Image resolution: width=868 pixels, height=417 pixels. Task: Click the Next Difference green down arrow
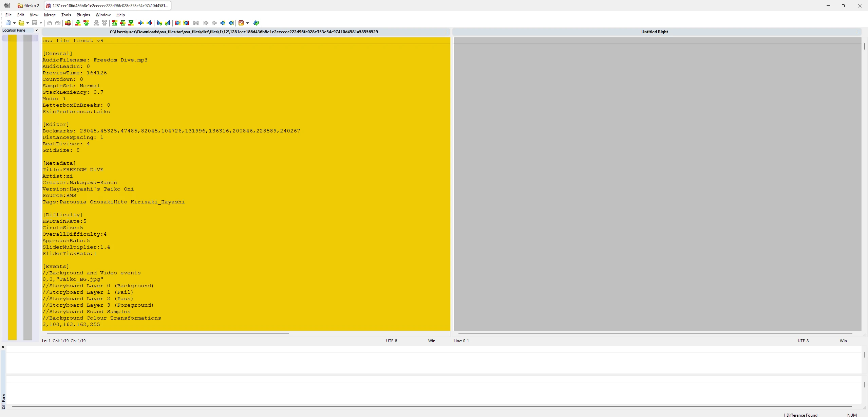pos(78,23)
